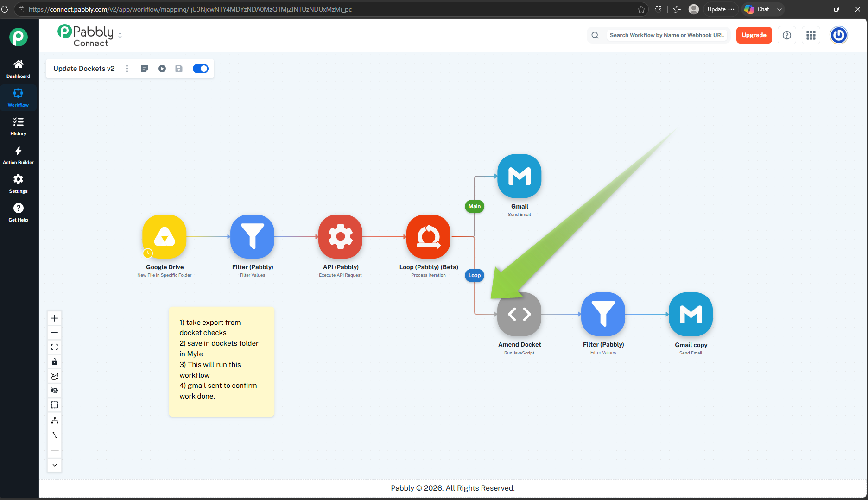The image size is (868, 500).
Task: Open the Workflow section in the sidebar
Action: tap(19, 98)
